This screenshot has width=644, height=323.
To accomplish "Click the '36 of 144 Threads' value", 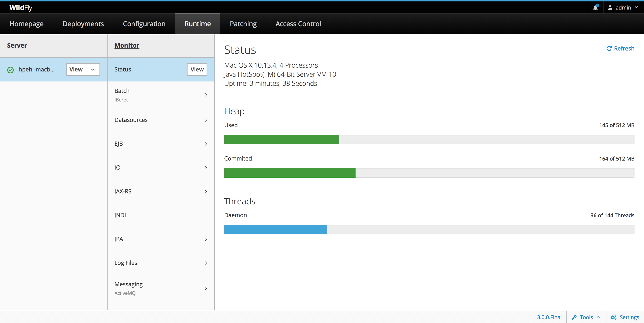I will pyautogui.click(x=612, y=215).
